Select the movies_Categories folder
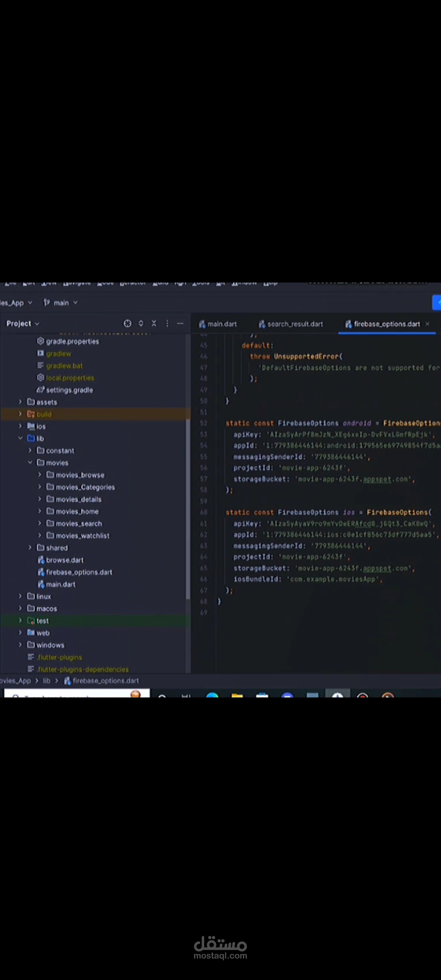Viewport: 441px width, 980px height. coord(85,487)
